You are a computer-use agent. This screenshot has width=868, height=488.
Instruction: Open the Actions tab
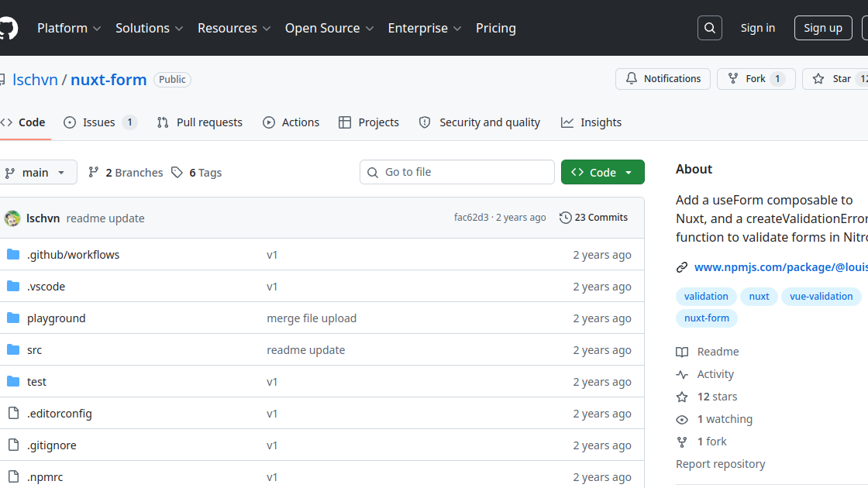click(x=291, y=122)
